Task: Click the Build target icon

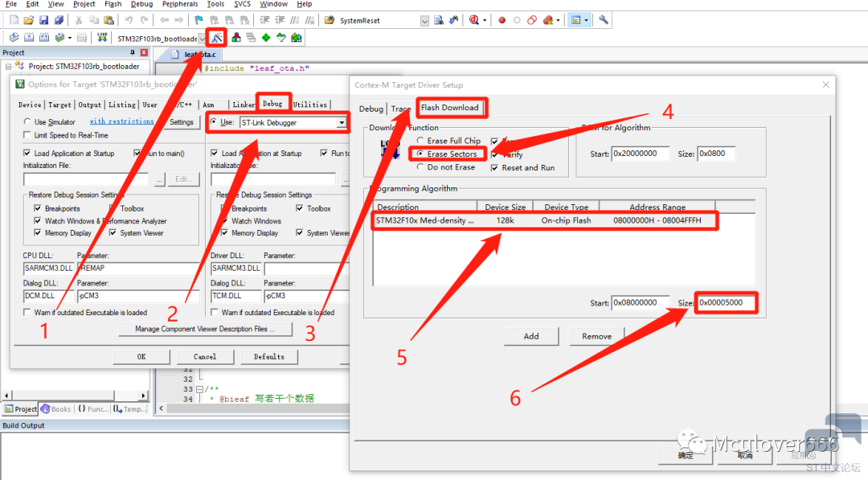Action: (30, 38)
